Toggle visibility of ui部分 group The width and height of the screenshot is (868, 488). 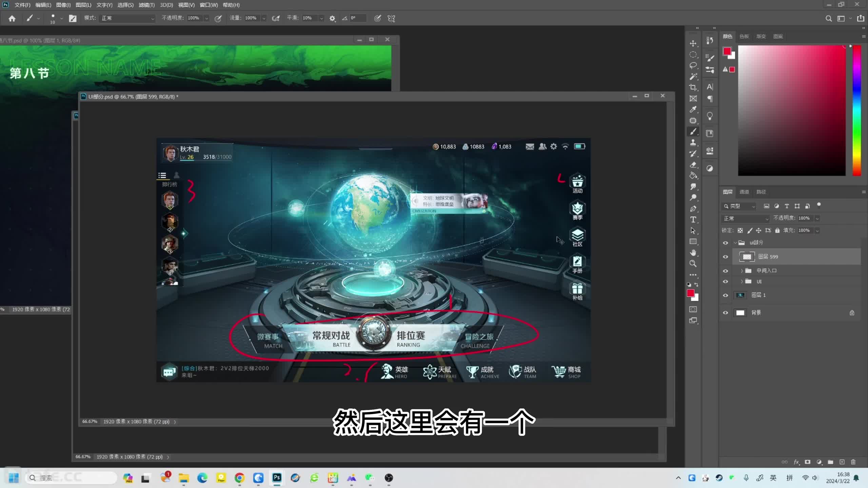click(725, 243)
